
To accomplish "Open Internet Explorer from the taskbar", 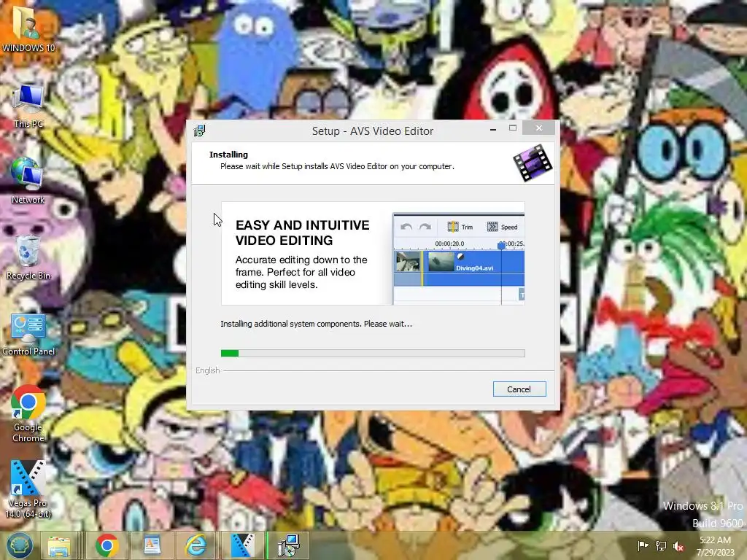I will point(196,545).
